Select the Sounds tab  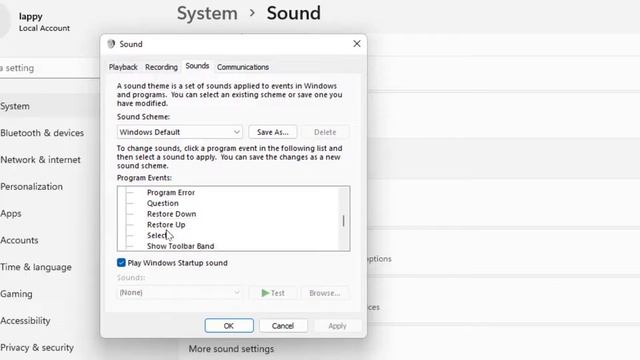pyautogui.click(x=197, y=66)
